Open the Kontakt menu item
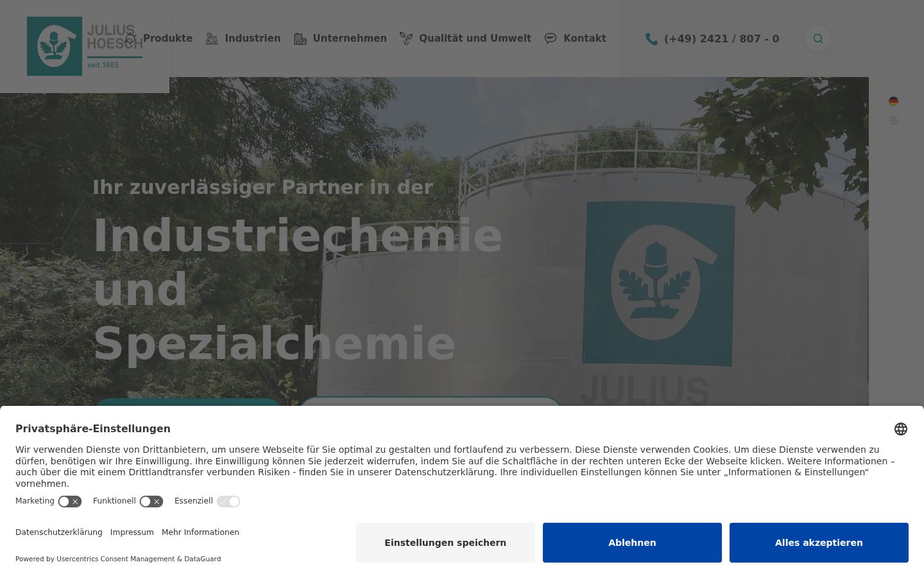Image resolution: width=924 pixels, height=578 pixels. [585, 39]
